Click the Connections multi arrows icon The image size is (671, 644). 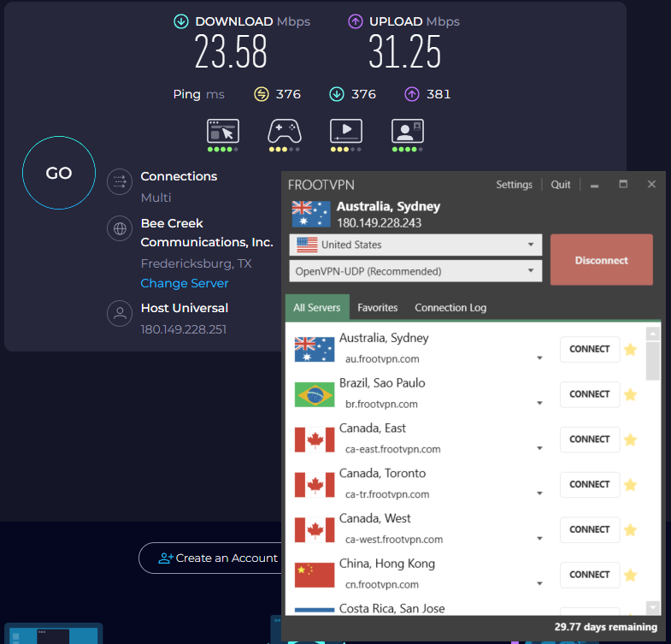click(120, 182)
